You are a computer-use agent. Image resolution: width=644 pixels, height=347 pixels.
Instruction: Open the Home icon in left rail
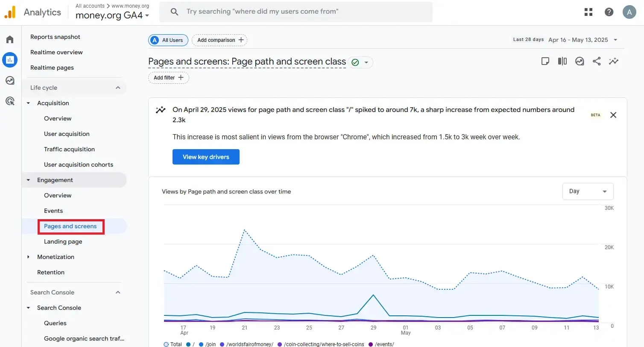pyautogui.click(x=10, y=40)
